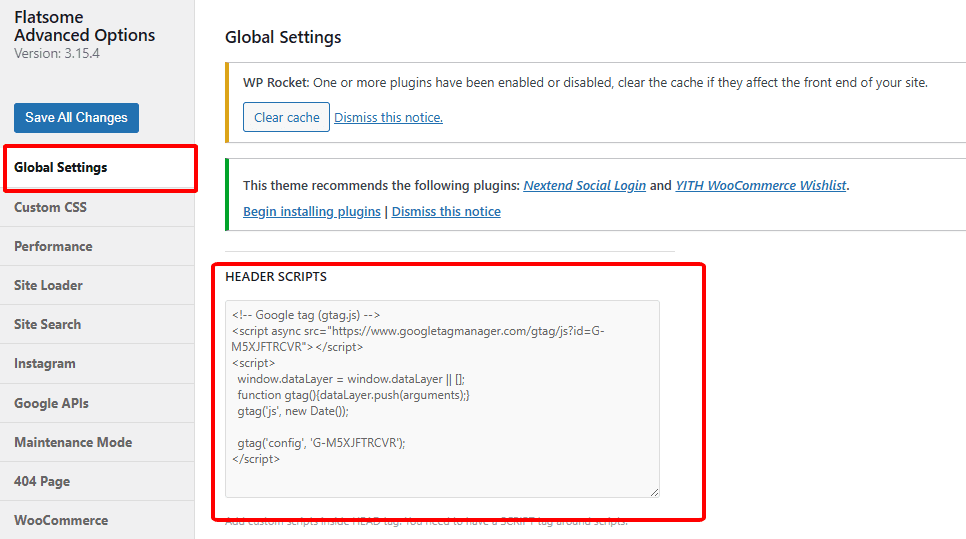Open the 404 Page settings
966x539 pixels.
pos(97,481)
